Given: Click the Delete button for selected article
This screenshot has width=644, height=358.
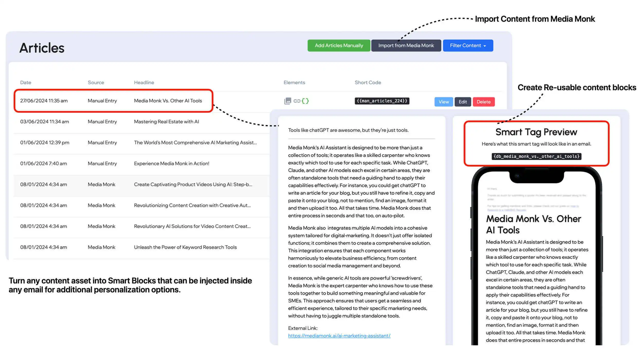Looking at the screenshot, I should pyautogui.click(x=484, y=102).
